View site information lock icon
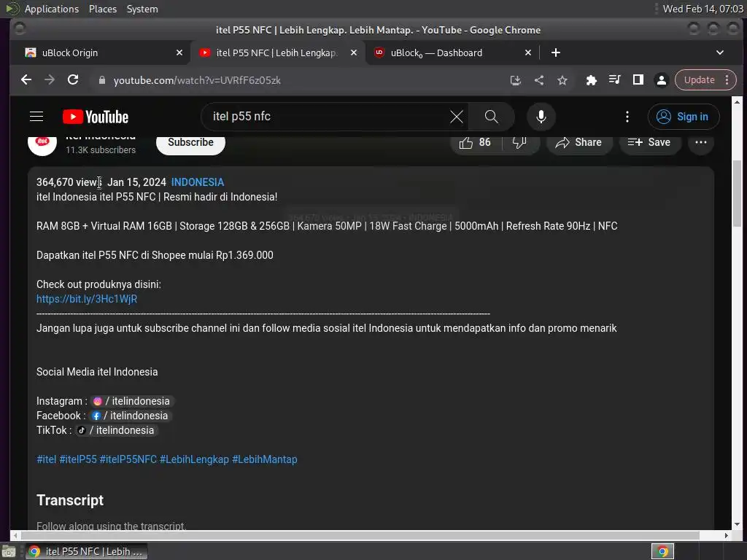The image size is (747, 560). (x=101, y=80)
